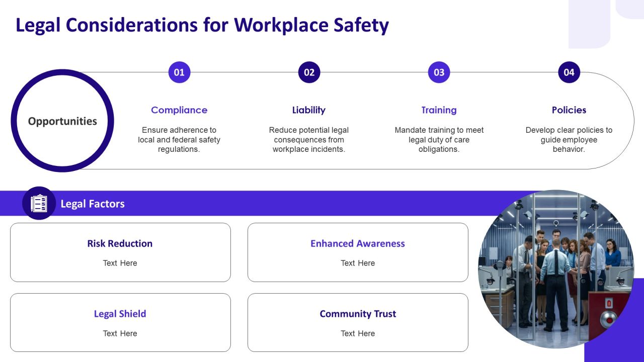644x362 pixels.
Task: Click the Legal Factors banner label
Action: click(93, 204)
